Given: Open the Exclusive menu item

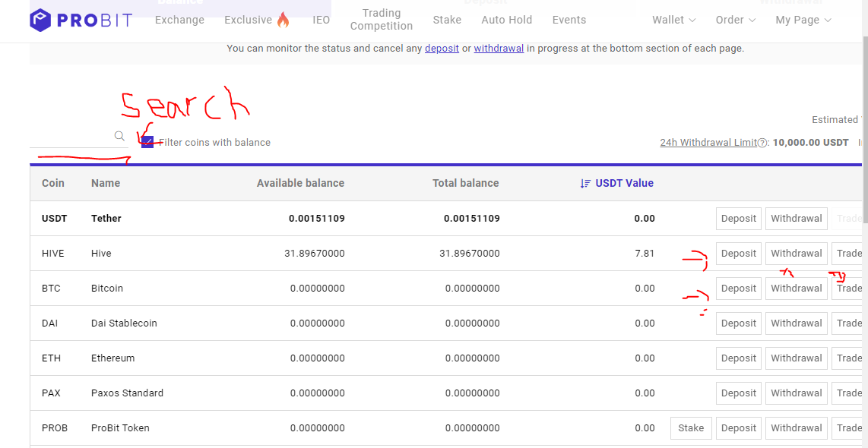Looking at the screenshot, I should [x=248, y=20].
